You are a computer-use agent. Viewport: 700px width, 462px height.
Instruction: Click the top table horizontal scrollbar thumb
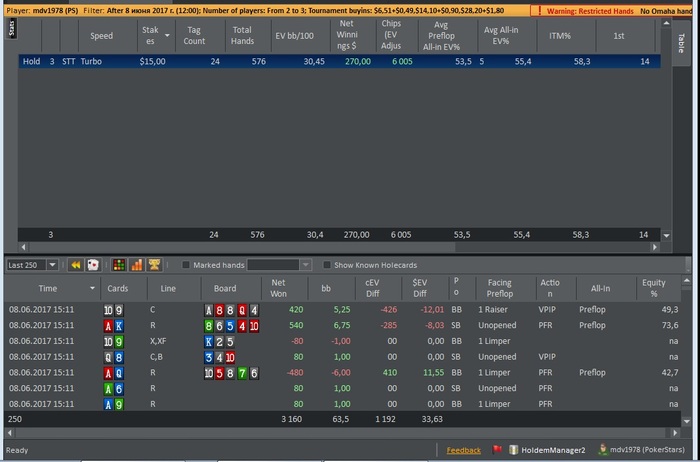[x=242, y=247]
